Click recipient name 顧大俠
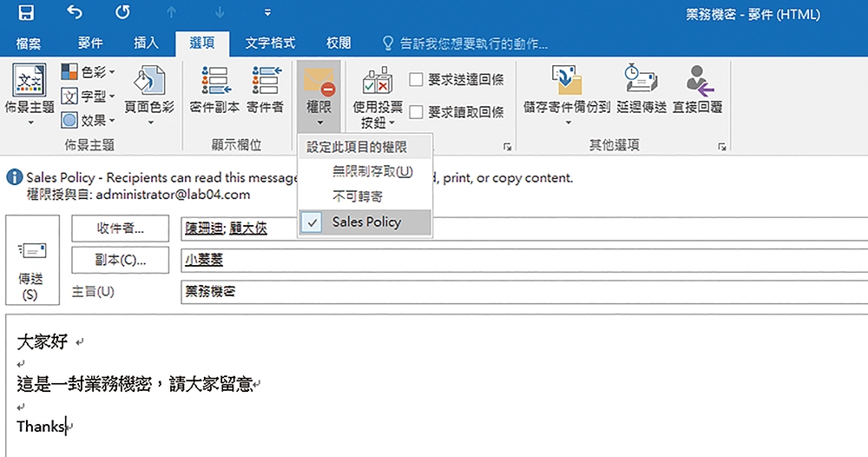 (x=248, y=228)
